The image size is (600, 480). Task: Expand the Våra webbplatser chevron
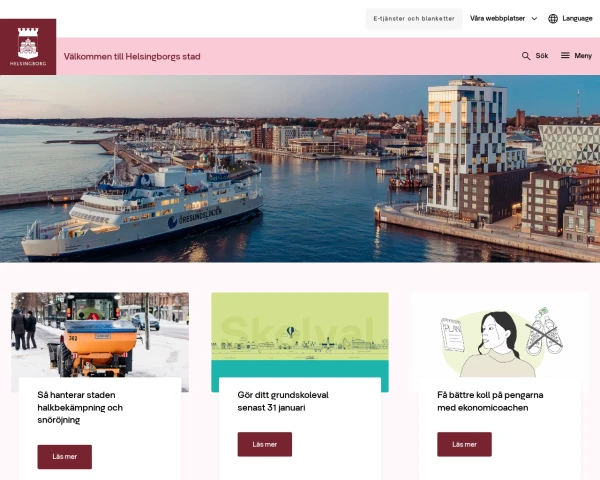tap(534, 18)
